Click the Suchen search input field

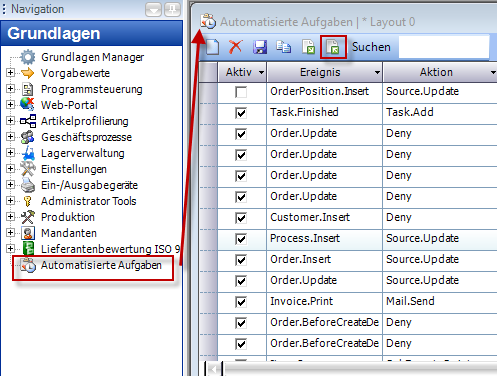point(444,47)
